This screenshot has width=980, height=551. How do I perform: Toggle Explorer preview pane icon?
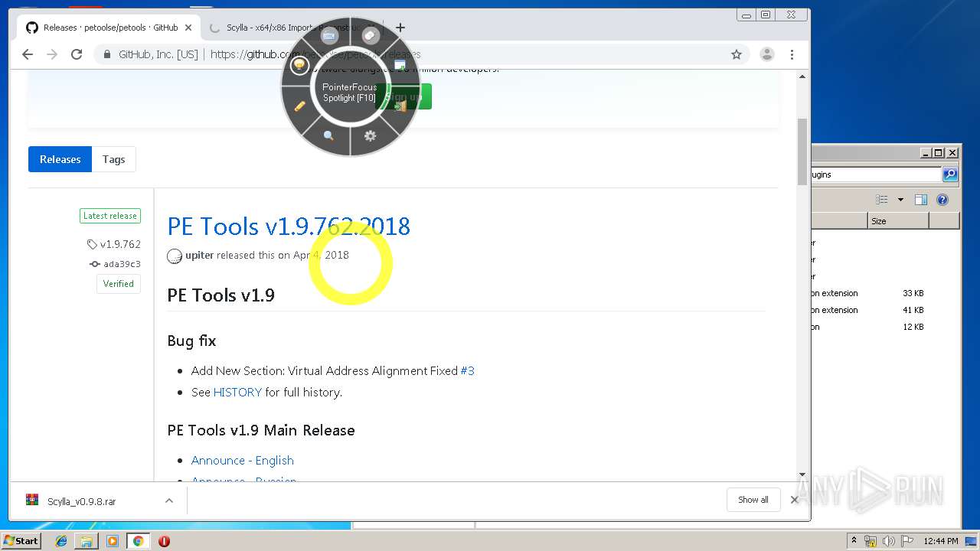(x=921, y=200)
